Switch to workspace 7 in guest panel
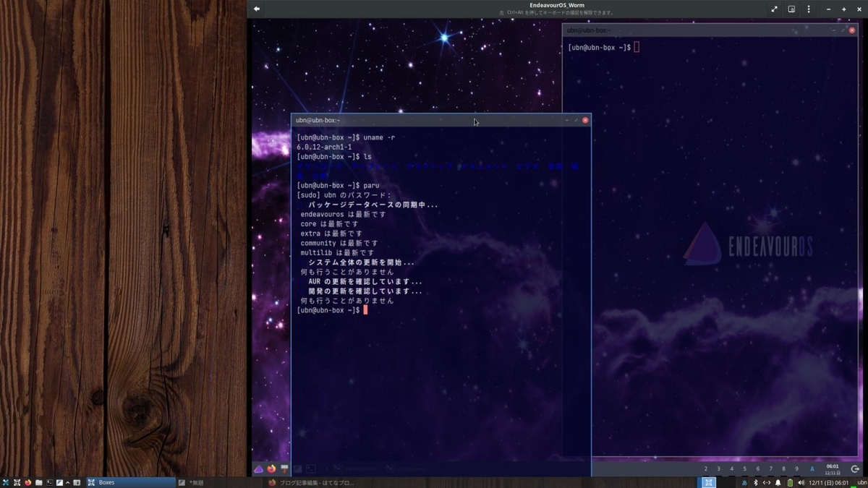 point(770,468)
